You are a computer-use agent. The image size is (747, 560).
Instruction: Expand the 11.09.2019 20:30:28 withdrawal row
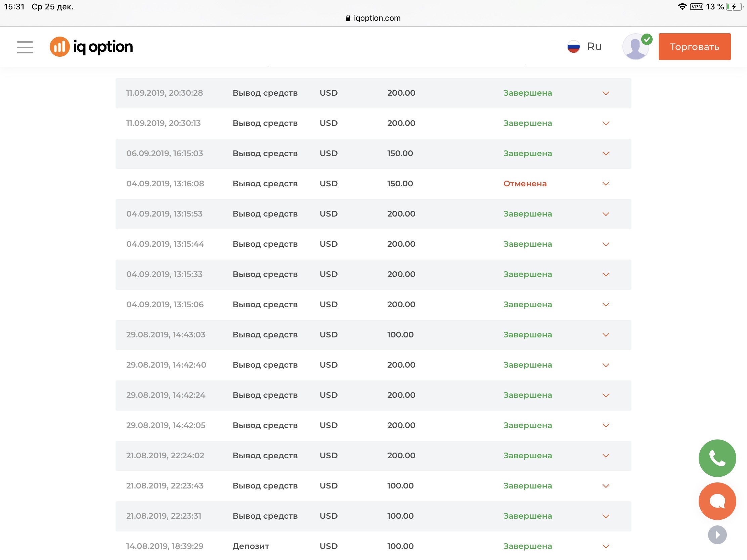[x=606, y=93]
